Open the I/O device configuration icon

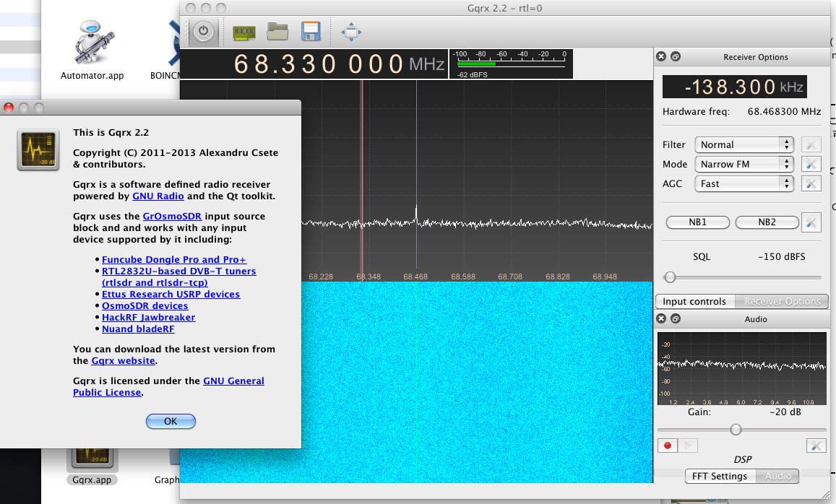(x=244, y=32)
